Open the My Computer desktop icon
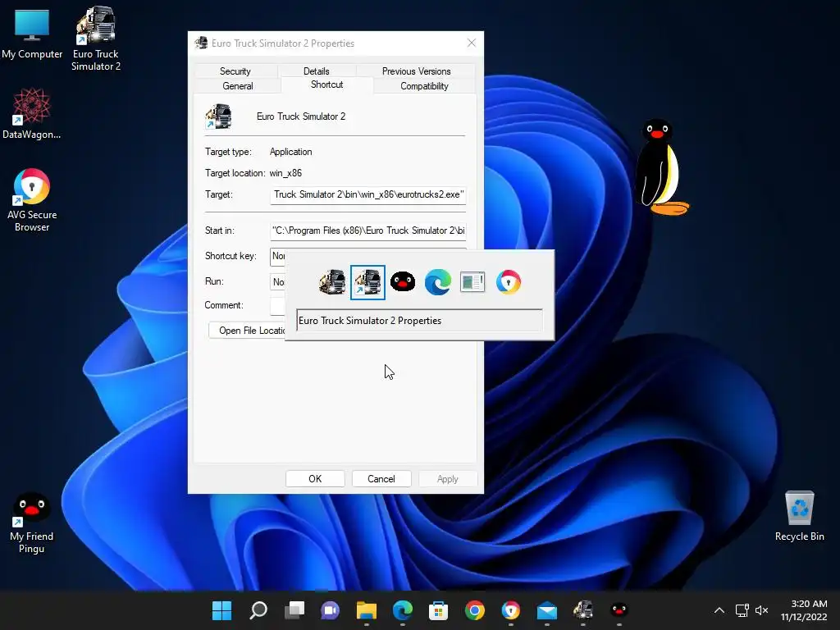This screenshot has width=840, height=630. 32,33
